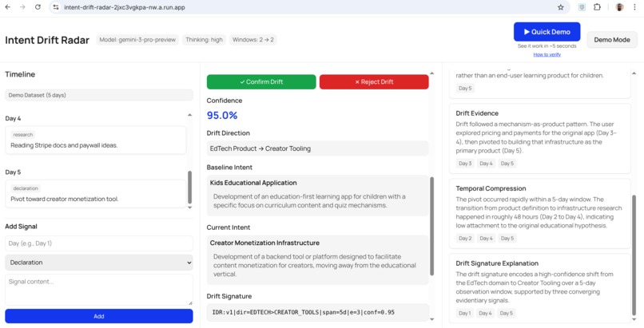Click the right panel scroll-up arrow

click(x=634, y=73)
